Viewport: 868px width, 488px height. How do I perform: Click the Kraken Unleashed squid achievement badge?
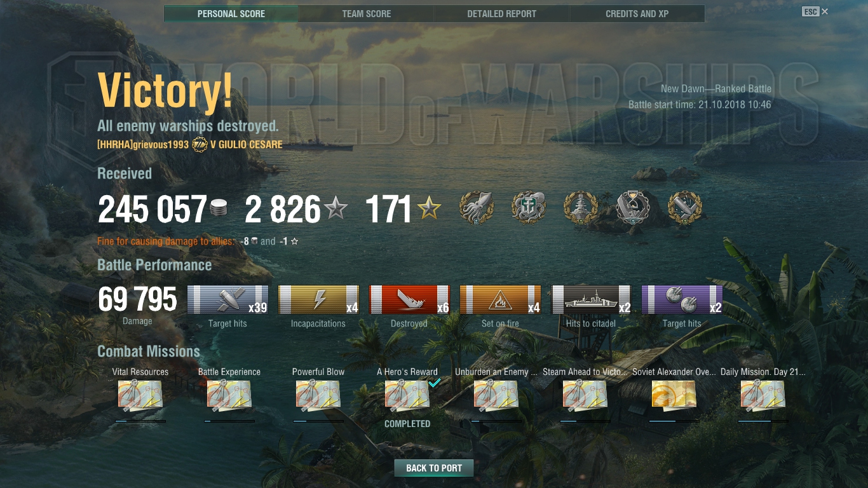point(477,207)
